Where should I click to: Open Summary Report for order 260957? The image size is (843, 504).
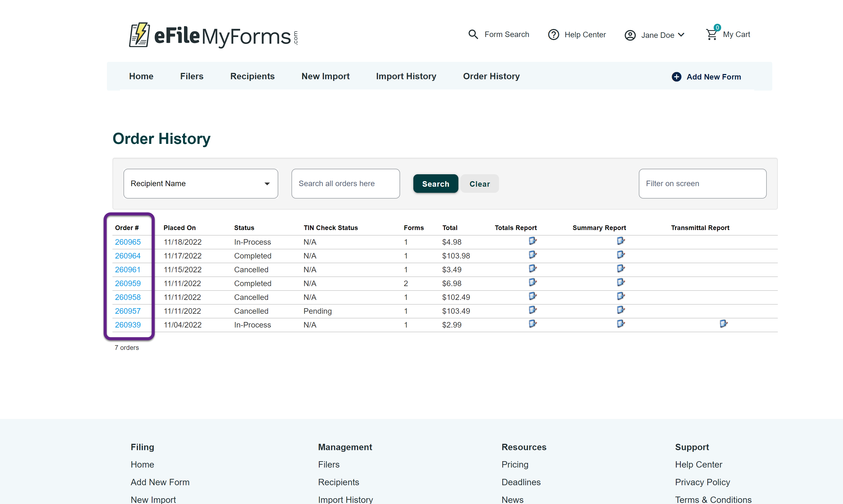pyautogui.click(x=621, y=310)
